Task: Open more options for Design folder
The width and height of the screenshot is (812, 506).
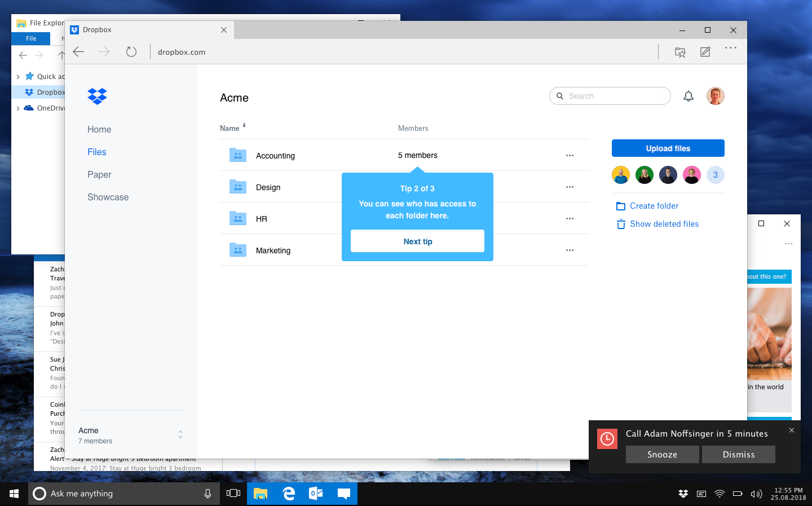Action: point(570,187)
